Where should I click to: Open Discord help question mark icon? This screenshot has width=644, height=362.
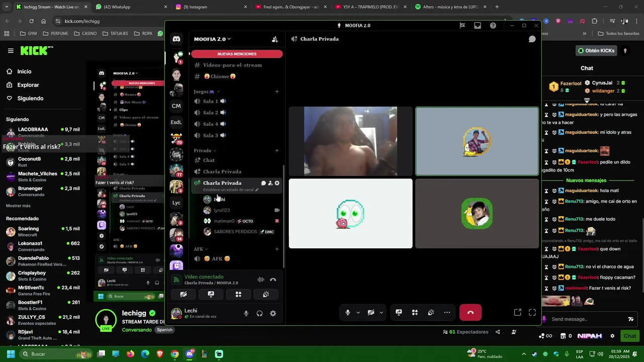(x=493, y=26)
